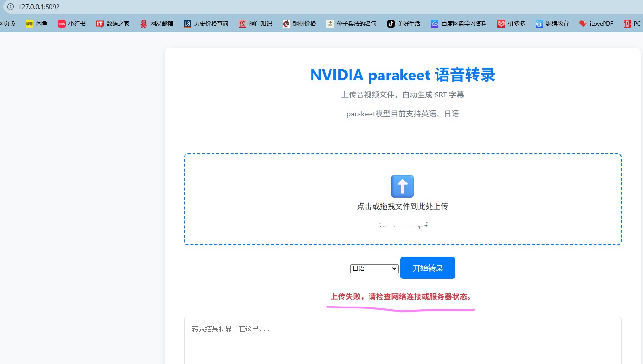
Task: Open the 继续教育 bookmark
Action: pos(552,23)
